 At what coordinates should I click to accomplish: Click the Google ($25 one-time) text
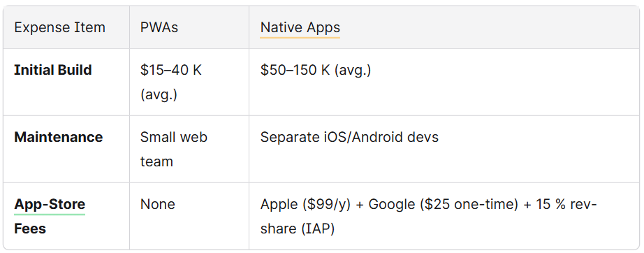click(x=443, y=204)
